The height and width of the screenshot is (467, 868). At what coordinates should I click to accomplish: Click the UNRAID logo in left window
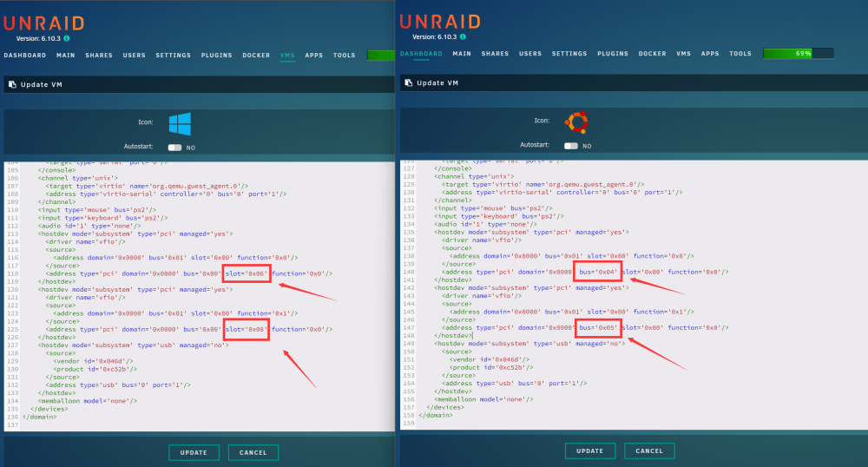point(43,23)
